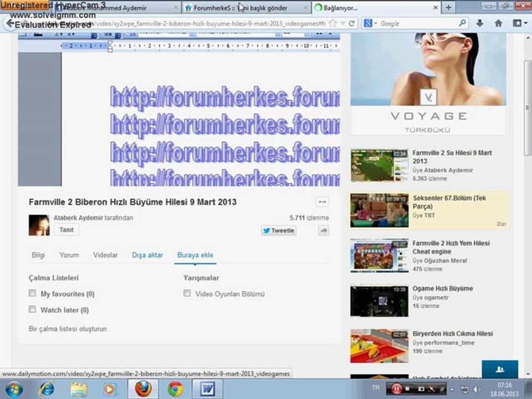The width and height of the screenshot is (532, 399).
Task: Open Farmville 2 Su Hilesi video title
Action: point(452,157)
